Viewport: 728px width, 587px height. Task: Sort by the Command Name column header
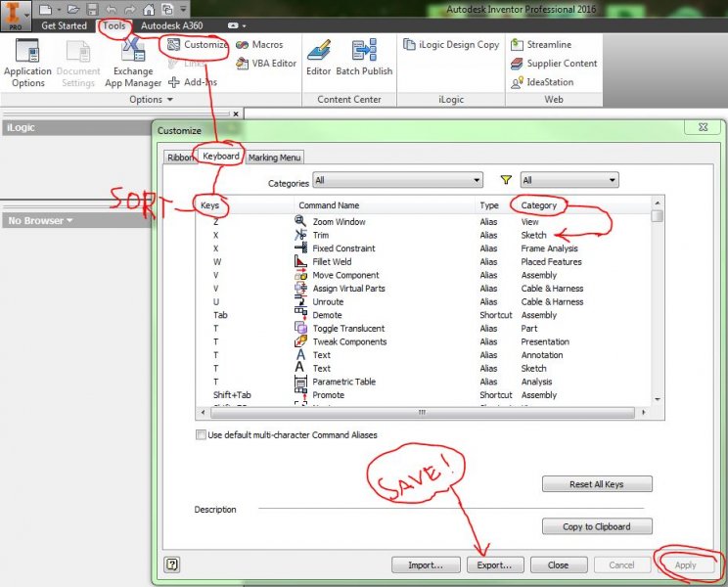point(385,205)
